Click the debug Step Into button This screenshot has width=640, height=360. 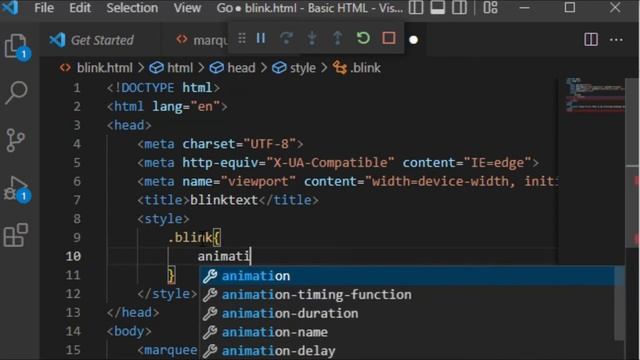[312, 39]
